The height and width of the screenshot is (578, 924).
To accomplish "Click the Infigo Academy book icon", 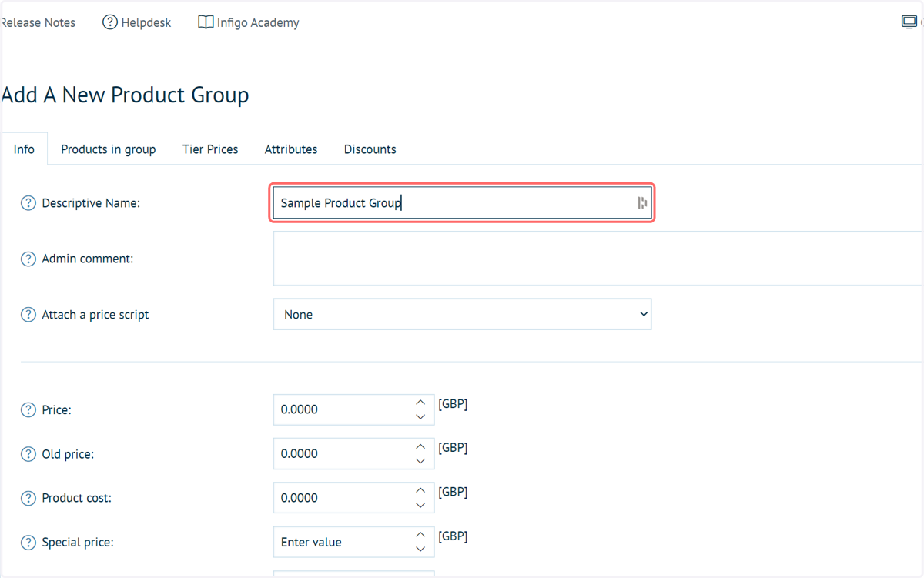I will click(206, 22).
